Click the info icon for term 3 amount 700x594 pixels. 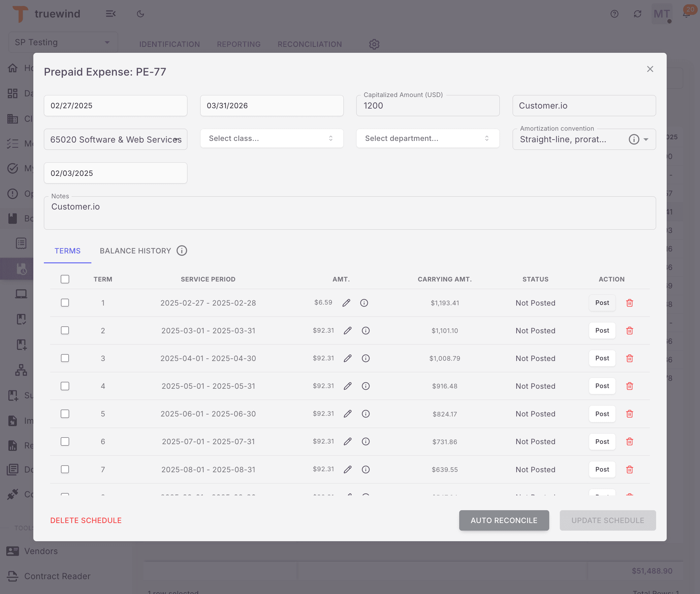point(366,358)
